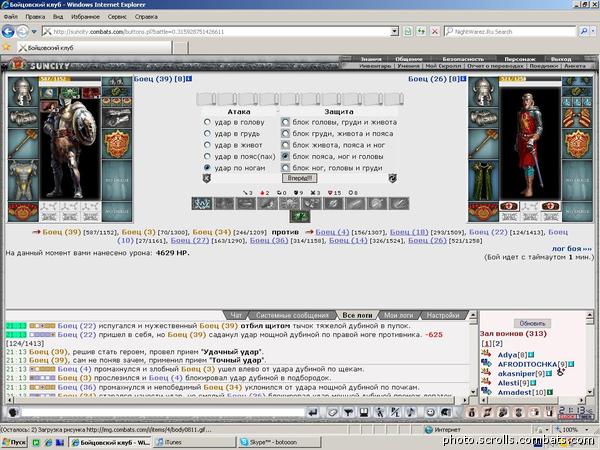The height and width of the screenshot is (450, 600).
Task: Click the IE back arrow button
Action: pyautogui.click(x=8, y=31)
